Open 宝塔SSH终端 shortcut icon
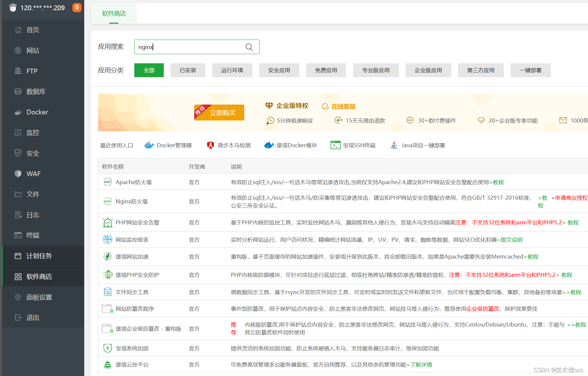This screenshot has width=588, height=376. click(x=335, y=145)
